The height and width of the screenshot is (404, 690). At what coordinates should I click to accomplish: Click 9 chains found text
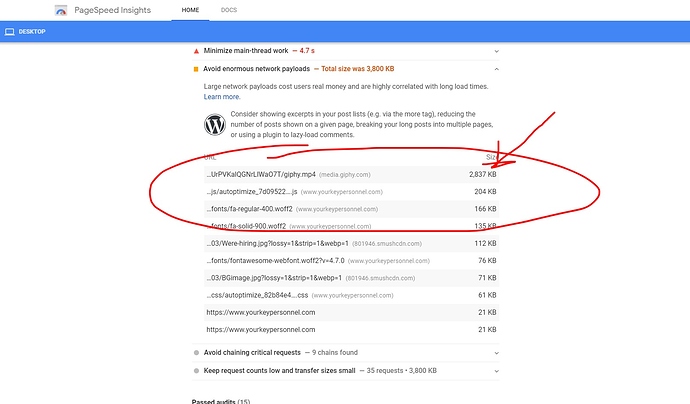click(335, 353)
